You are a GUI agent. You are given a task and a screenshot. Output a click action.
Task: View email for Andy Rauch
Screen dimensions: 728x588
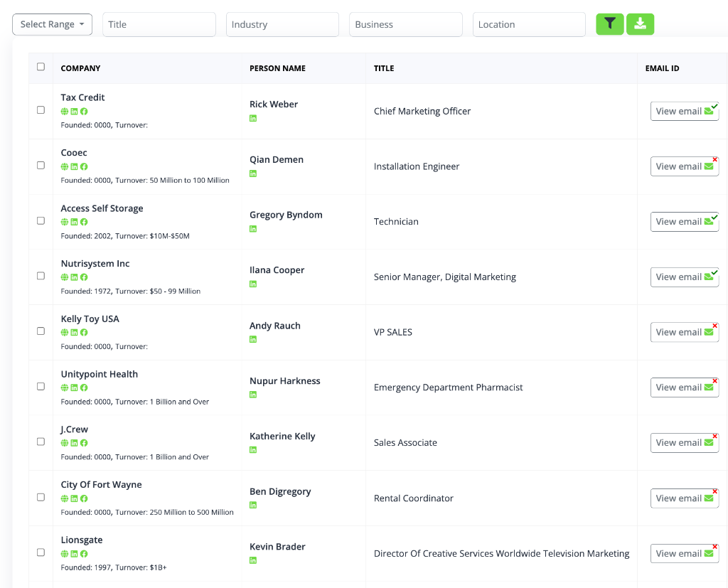(685, 333)
